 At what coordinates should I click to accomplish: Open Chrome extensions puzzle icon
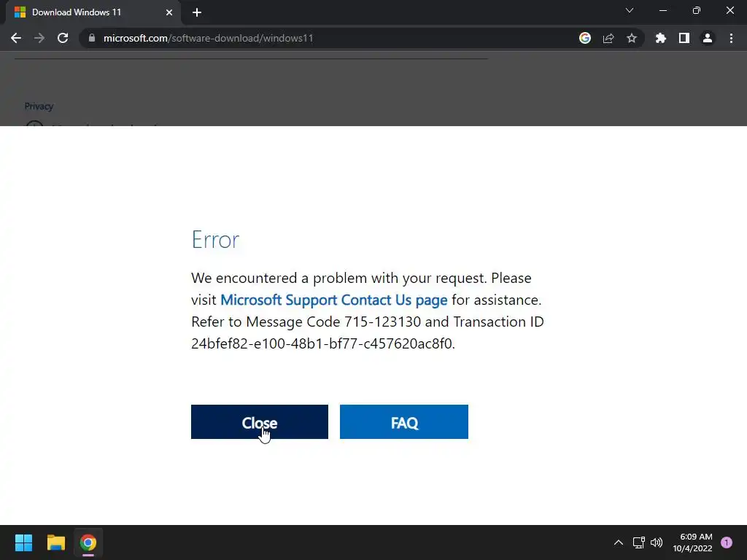tap(661, 38)
